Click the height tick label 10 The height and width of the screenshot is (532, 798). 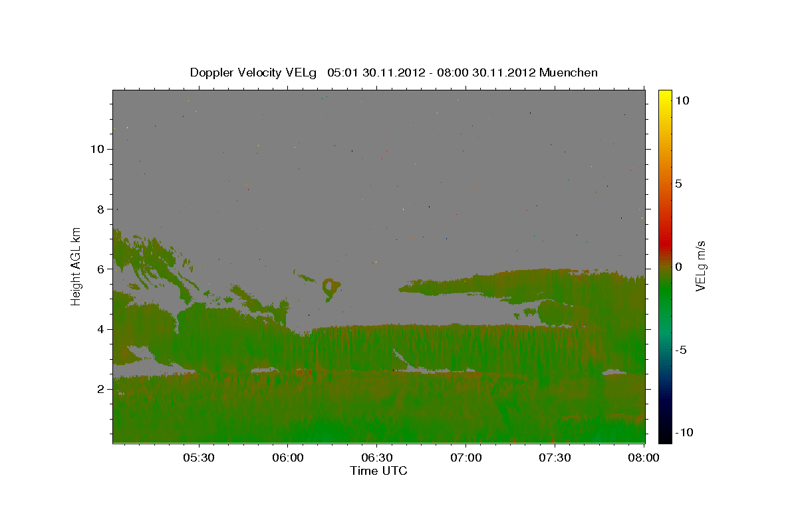(x=97, y=149)
